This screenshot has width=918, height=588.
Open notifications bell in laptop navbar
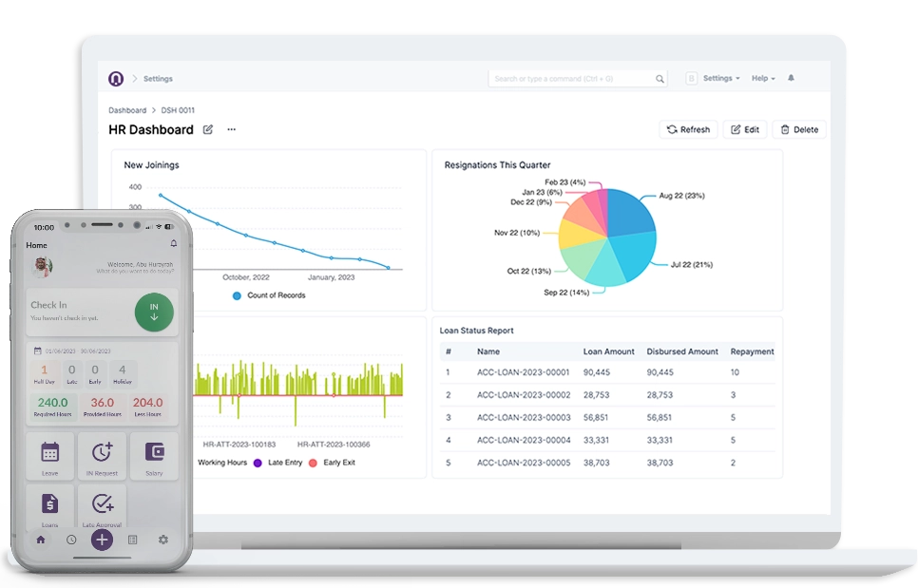[x=791, y=78]
